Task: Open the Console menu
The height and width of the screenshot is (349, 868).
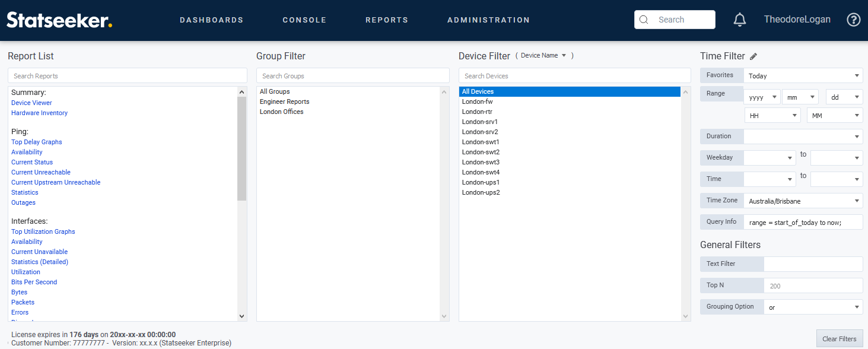Action: click(304, 20)
